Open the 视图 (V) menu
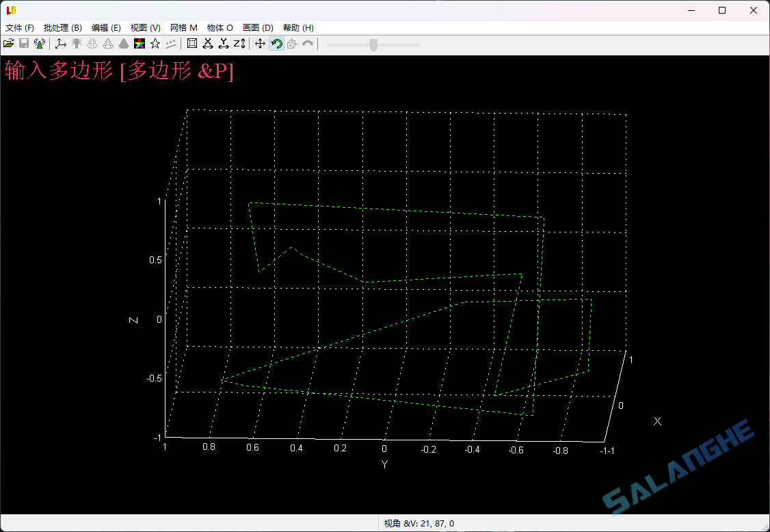Viewport: 770px width, 532px height. 144,28
